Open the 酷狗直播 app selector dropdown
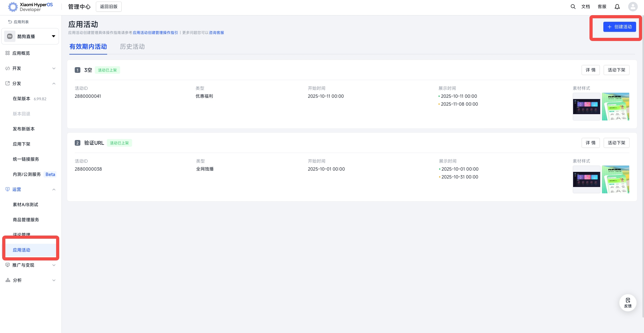Image resolution: width=644 pixels, height=333 pixels. [x=53, y=36]
